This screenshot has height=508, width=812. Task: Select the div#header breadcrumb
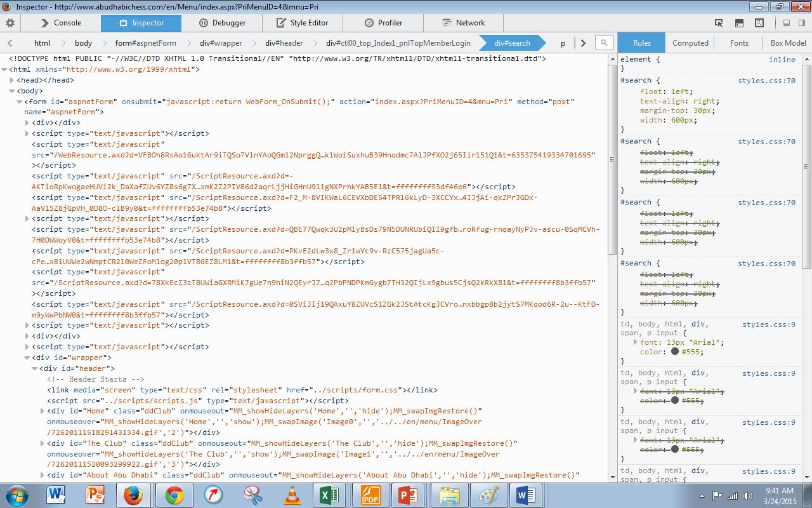(x=284, y=43)
